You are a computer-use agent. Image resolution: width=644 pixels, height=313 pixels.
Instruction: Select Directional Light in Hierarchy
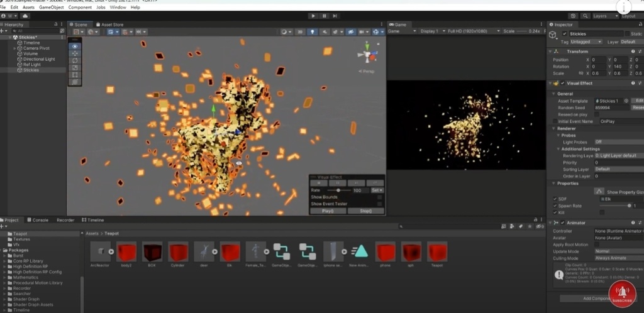[x=39, y=59]
